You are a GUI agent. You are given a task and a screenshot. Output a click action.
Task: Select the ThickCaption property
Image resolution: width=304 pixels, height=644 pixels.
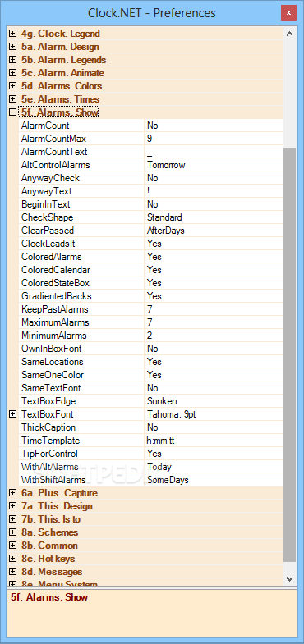point(48,427)
